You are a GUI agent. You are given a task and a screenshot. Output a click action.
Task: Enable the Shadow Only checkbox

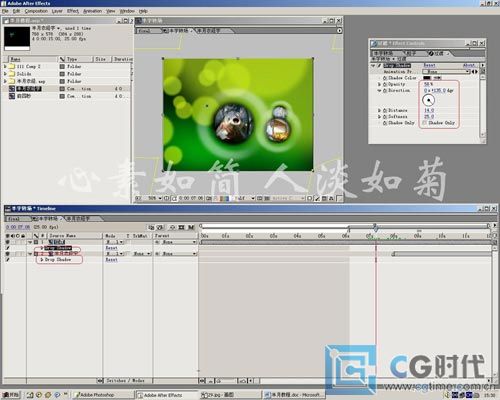coord(425,123)
